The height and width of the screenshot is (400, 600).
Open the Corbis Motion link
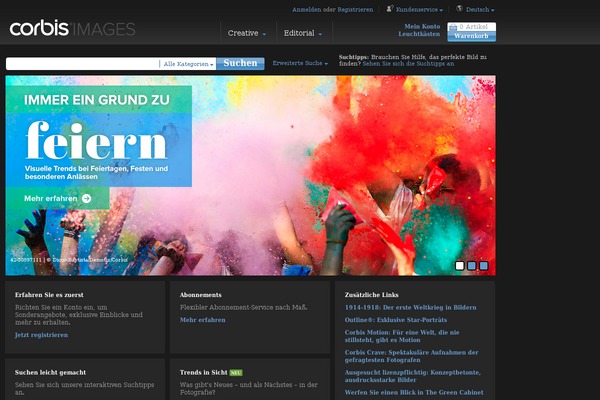pyautogui.click(x=402, y=336)
